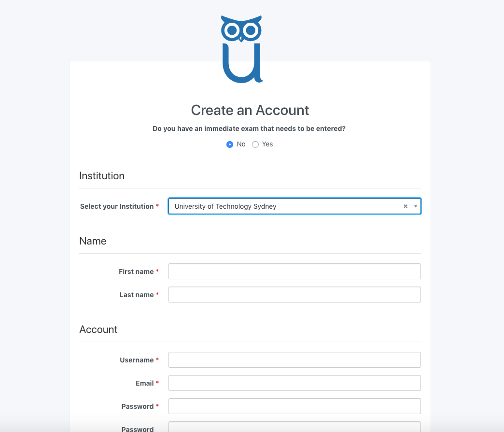Viewport: 504px width, 432px height.
Task: Click the "Select your Institution" label
Action: tap(117, 206)
